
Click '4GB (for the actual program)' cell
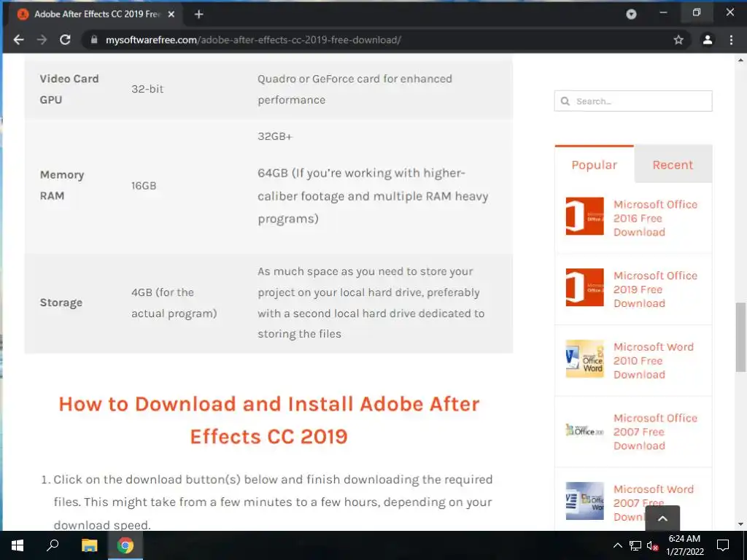pyautogui.click(x=174, y=303)
